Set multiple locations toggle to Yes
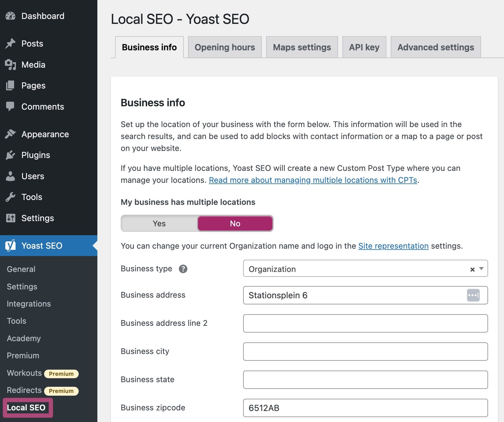This screenshot has height=422, width=504. (159, 223)
